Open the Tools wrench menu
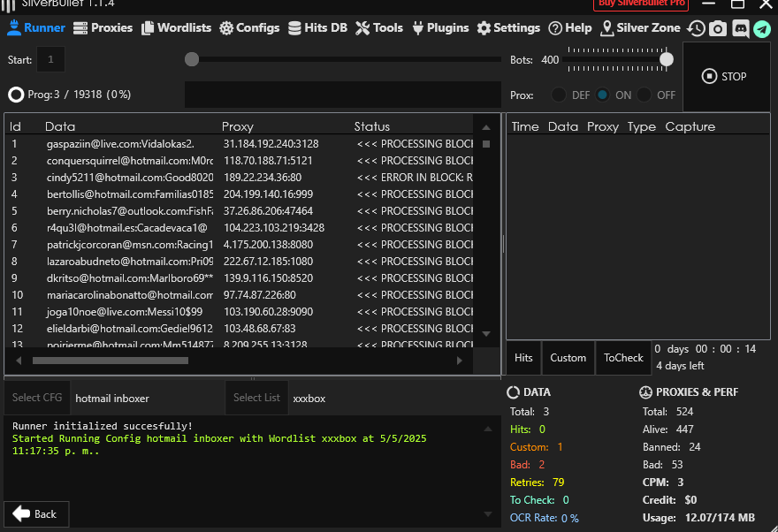Viewport: 778px width, 532px height. (x=378, y=27)
